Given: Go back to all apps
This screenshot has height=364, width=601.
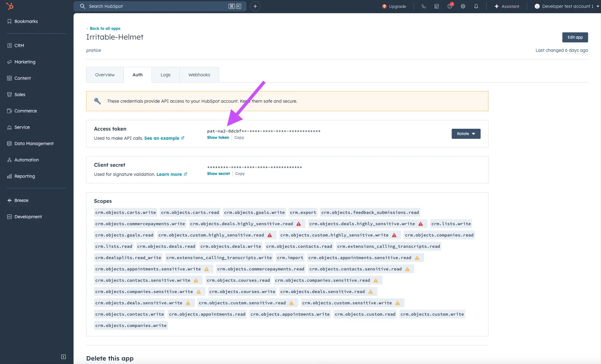Looking at the screenshot, I should pyautogui.click(x=105, y=29).
